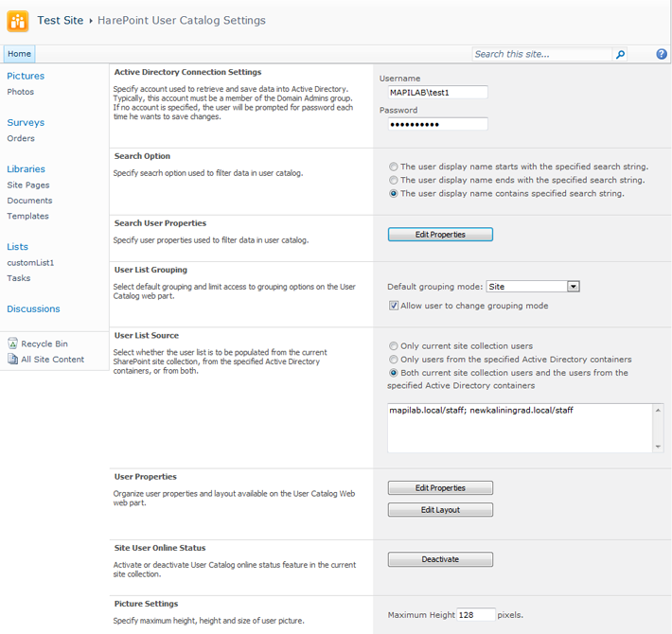Select 'Only current site collection users' option
This screenshot has width=672, height=634.
point(393,345)
